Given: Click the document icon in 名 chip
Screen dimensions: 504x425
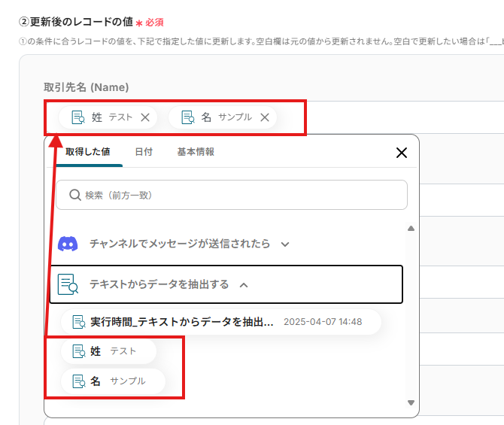Looking at the screenshot, I should pos(188,117).
